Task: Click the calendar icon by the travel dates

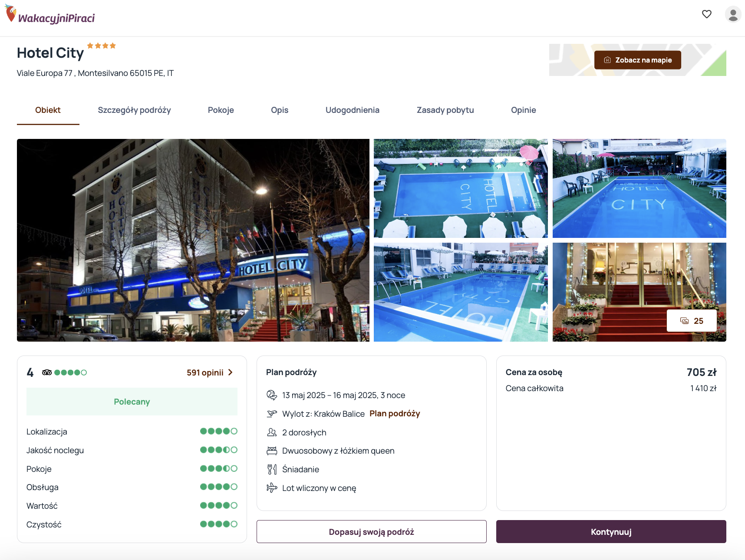Action: tap(272, 395)
